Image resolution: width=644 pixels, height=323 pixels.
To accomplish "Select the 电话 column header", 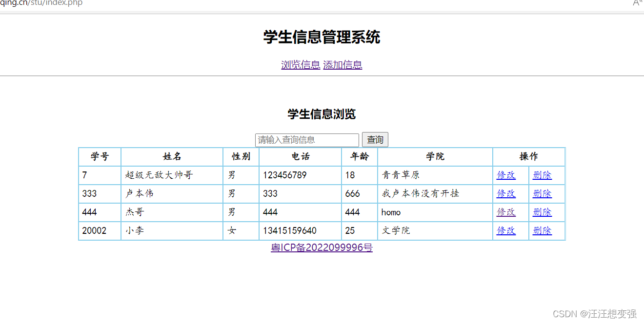I will (x=300, y=157).
